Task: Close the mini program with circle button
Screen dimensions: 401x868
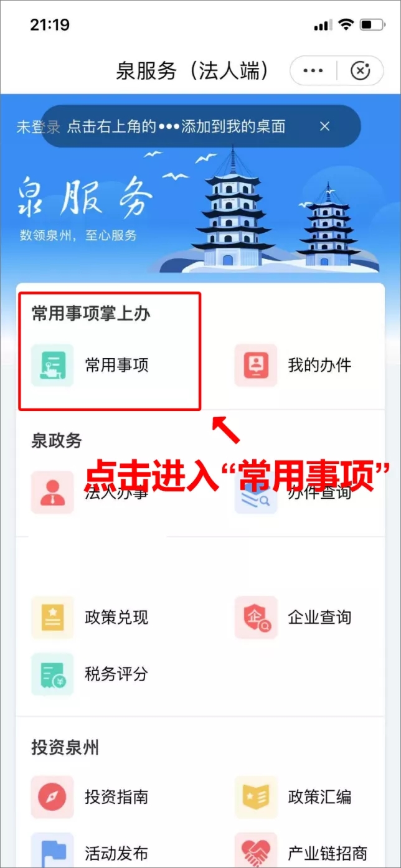Action: point(360,71)
